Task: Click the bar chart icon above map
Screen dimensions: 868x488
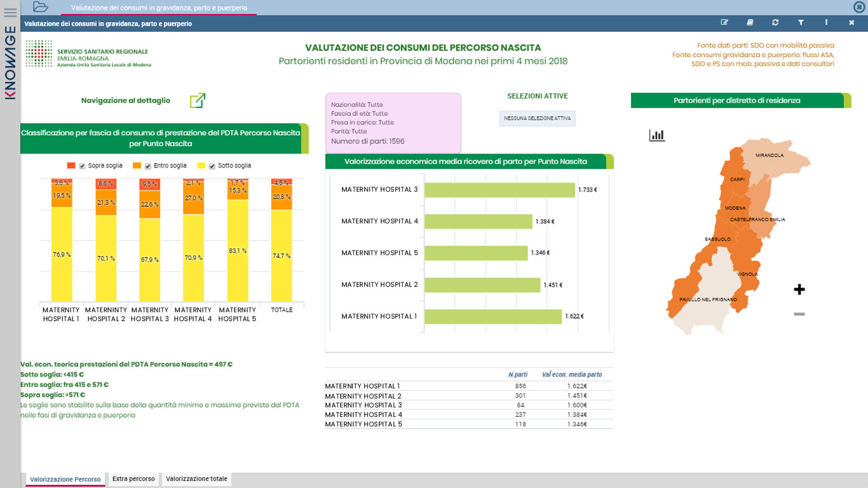Action: (657, 135)
